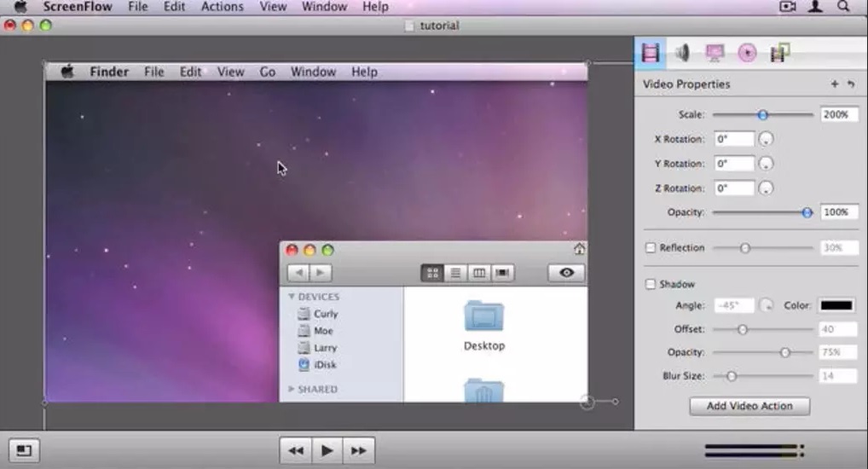Select Finder column view button in recording
This screenshot has height=469, width=868.
pos(479,273)
